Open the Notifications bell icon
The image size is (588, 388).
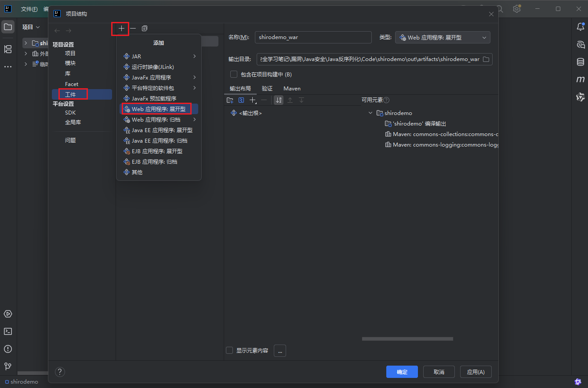(580, 27)
